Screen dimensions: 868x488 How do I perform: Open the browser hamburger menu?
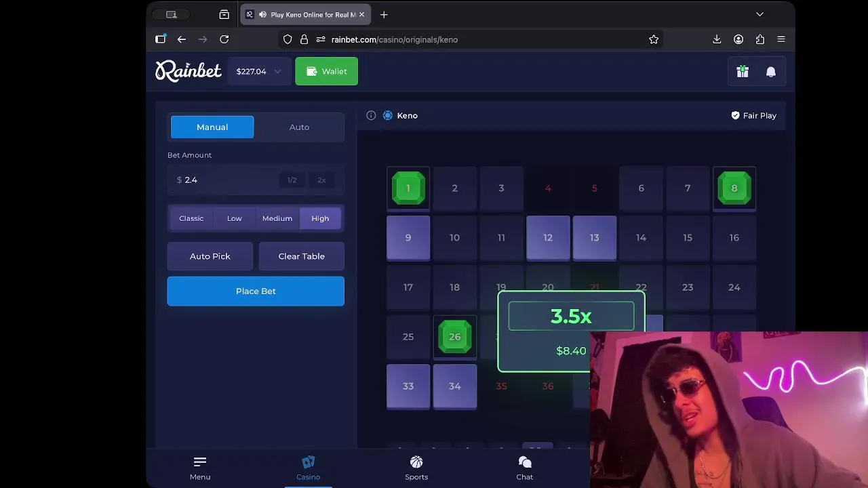tap(781, 39)
